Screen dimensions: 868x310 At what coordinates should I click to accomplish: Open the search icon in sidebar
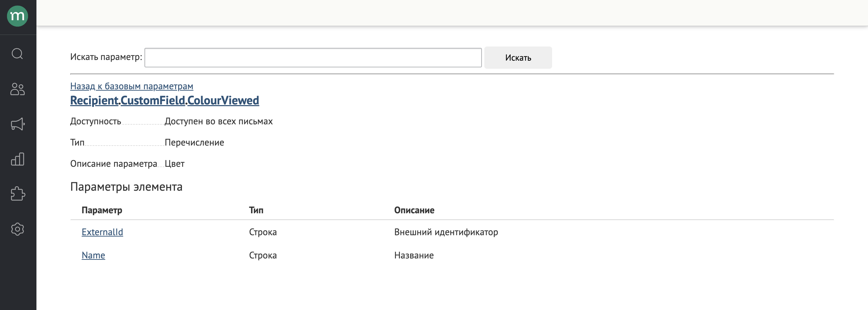[18, 54]
